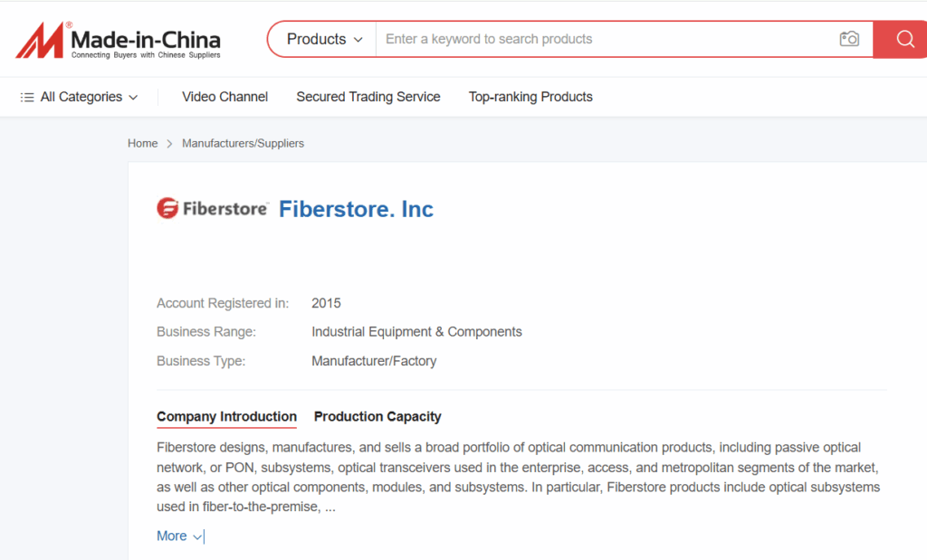Click the chevron next to More
The height and width of the screenshot is (560, 927).
click(197, 536)
